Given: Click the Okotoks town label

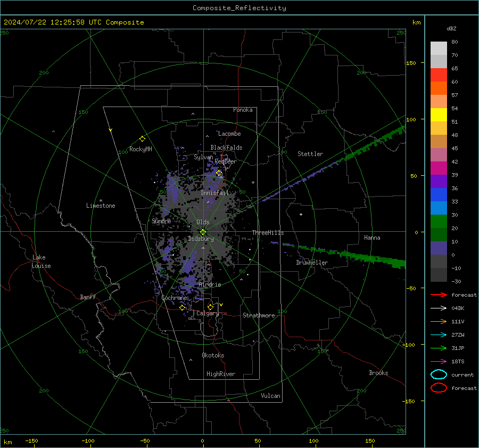Looking at the screenshot, I should [213, 355].
